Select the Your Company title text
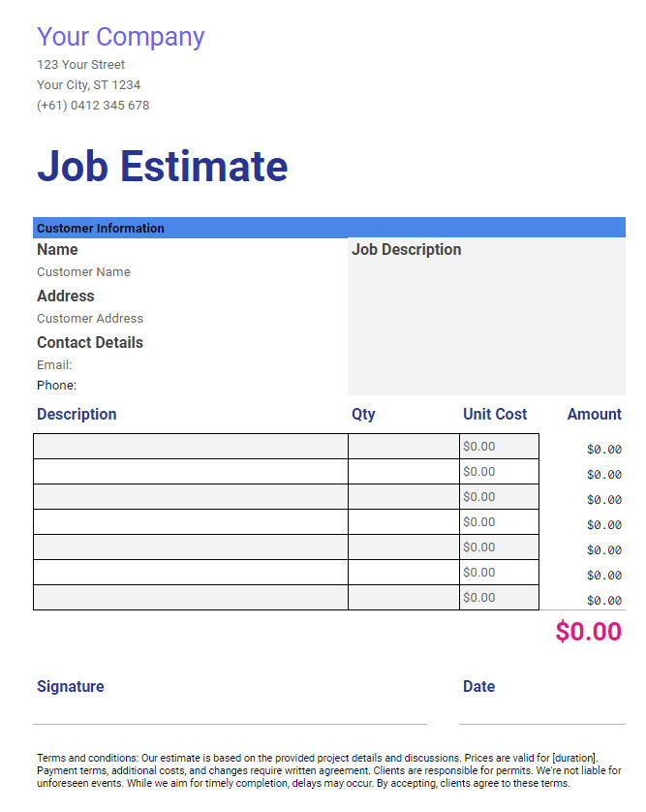The width and height of the screenshot is (646, 812). click(121, 37)
